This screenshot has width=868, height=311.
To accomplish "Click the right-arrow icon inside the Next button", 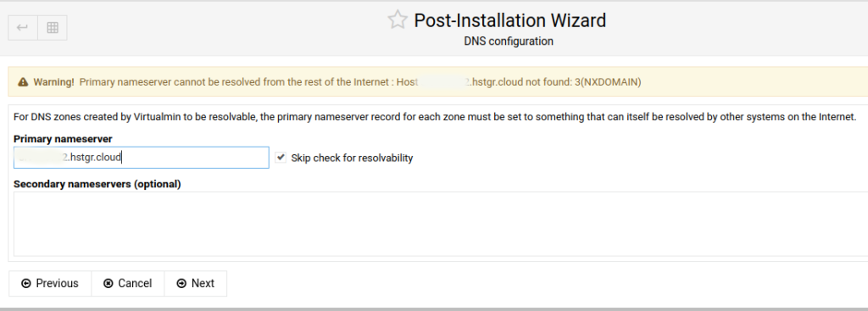I will pos(181,283).
